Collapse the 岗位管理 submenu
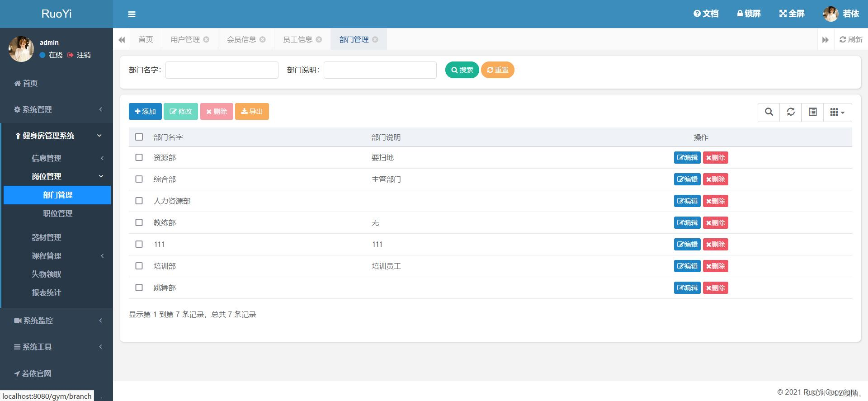This screenshot has width=868, height=401. (57, 176)
